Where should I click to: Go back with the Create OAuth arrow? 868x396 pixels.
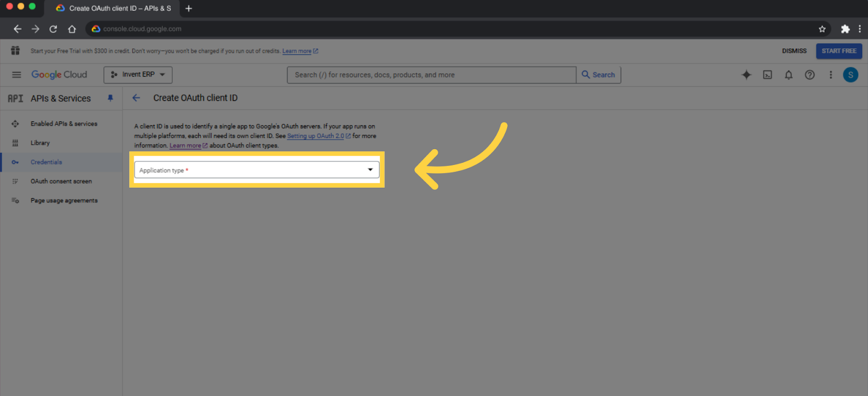[136, 98]
